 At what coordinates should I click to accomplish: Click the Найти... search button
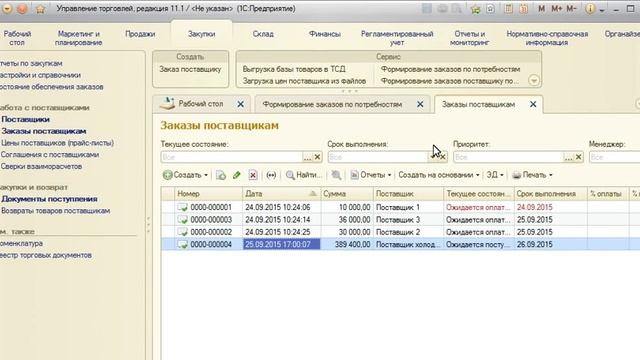pyautogui.click(x=304, y=175)
